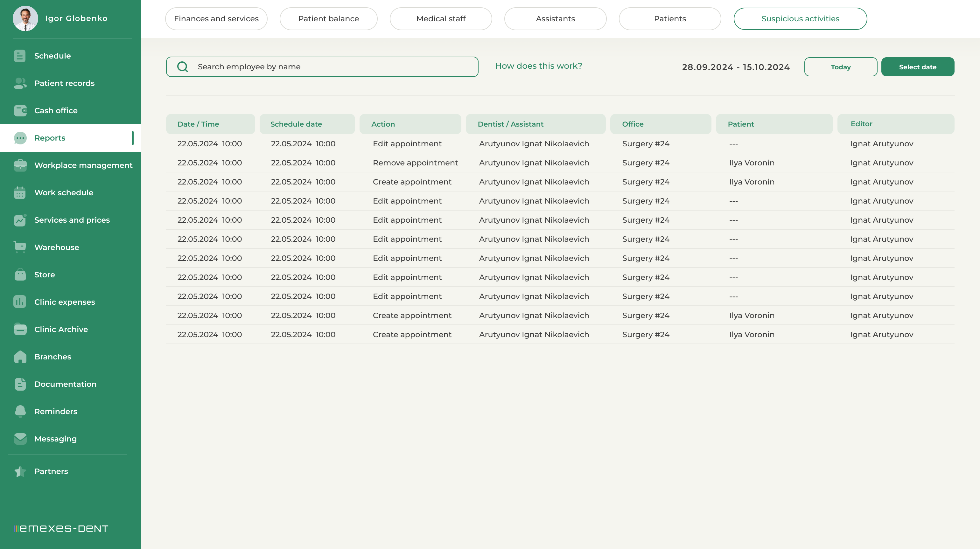Click the Reminders bell icon
The width and height of the screenshot is (980, 549).
20,411
